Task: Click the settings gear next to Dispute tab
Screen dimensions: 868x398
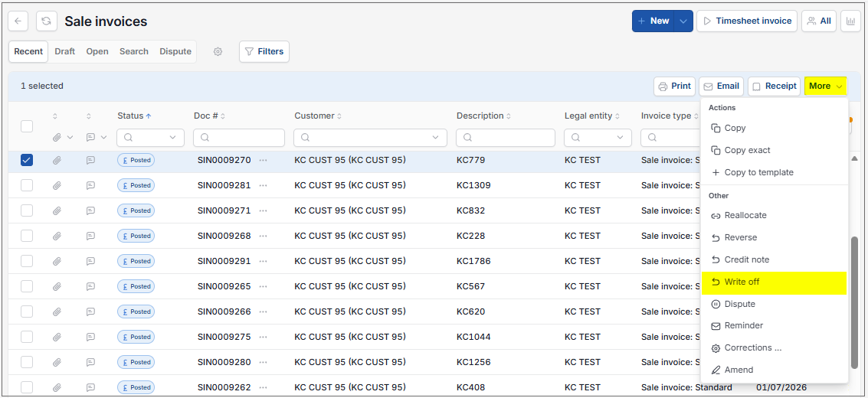Action: tap(218, 51)
